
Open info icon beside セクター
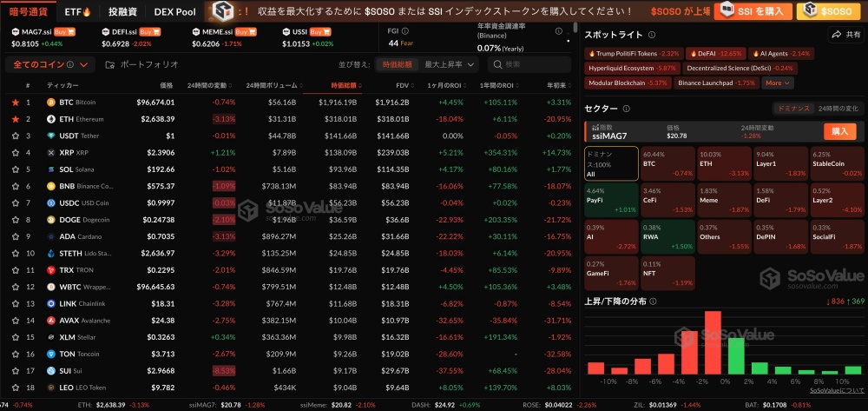tap(627, 109)
